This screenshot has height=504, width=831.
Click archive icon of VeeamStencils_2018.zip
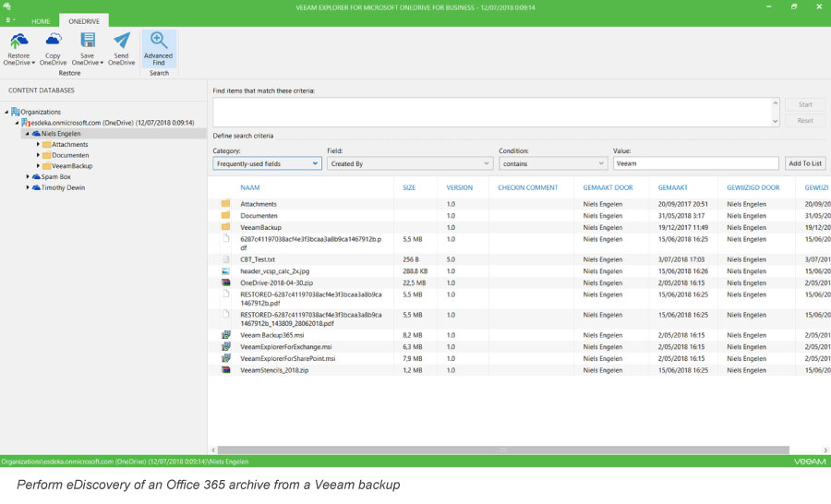[226, 370]
